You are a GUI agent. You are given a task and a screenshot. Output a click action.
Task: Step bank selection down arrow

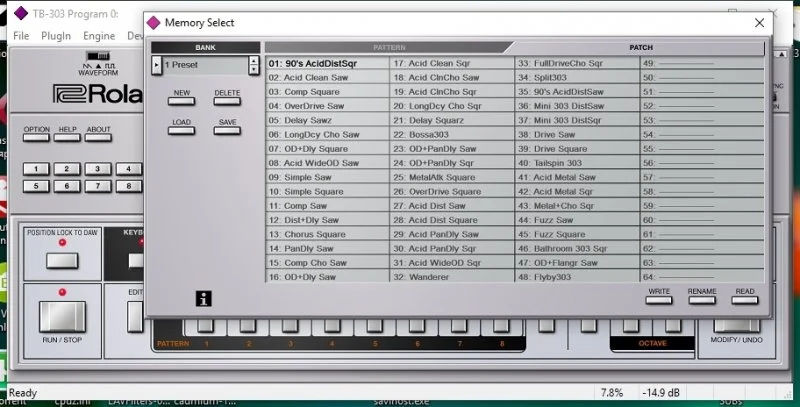coord(254,70)
